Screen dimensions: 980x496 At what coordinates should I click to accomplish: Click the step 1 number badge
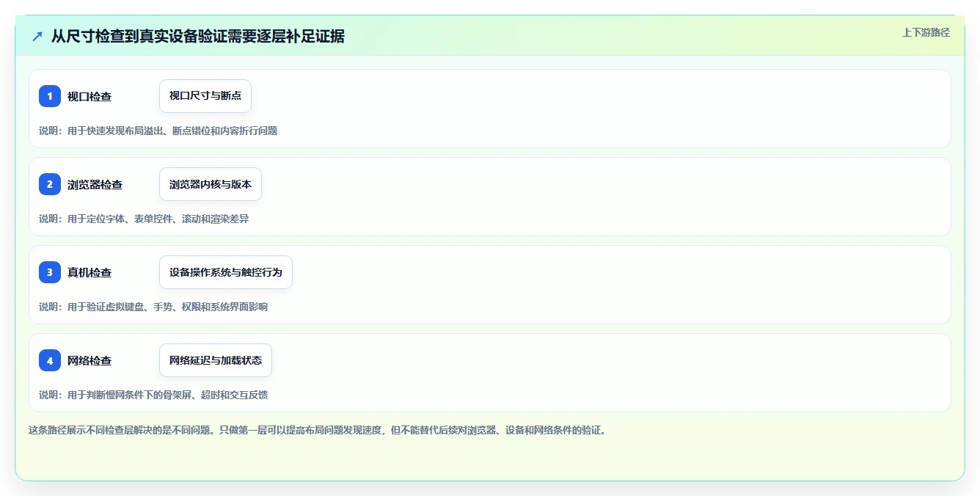pos(50,96)
